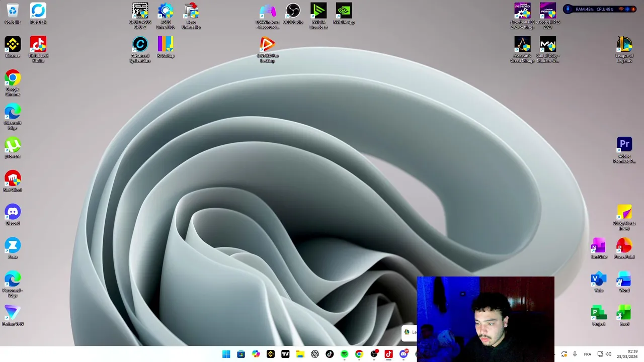Select the Advanced SystemCare shortcut
The image size is (644, 362).
(x=140, y=49)
